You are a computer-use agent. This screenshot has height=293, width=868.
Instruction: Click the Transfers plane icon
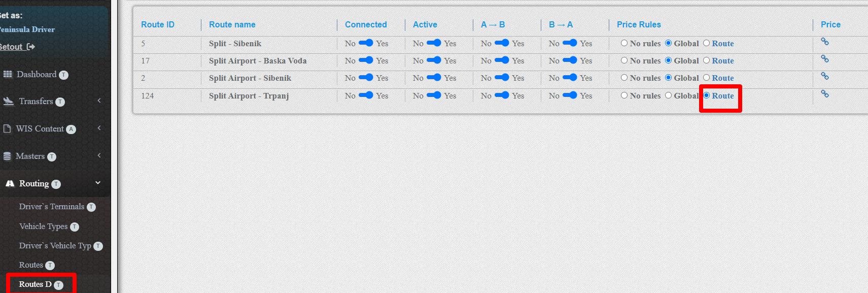[8, 101]
